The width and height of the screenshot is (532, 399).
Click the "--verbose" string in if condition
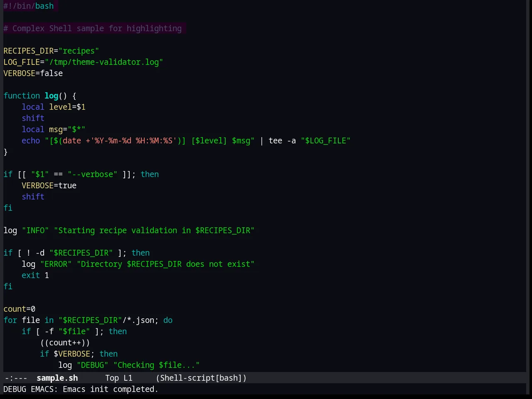[92, 174]
